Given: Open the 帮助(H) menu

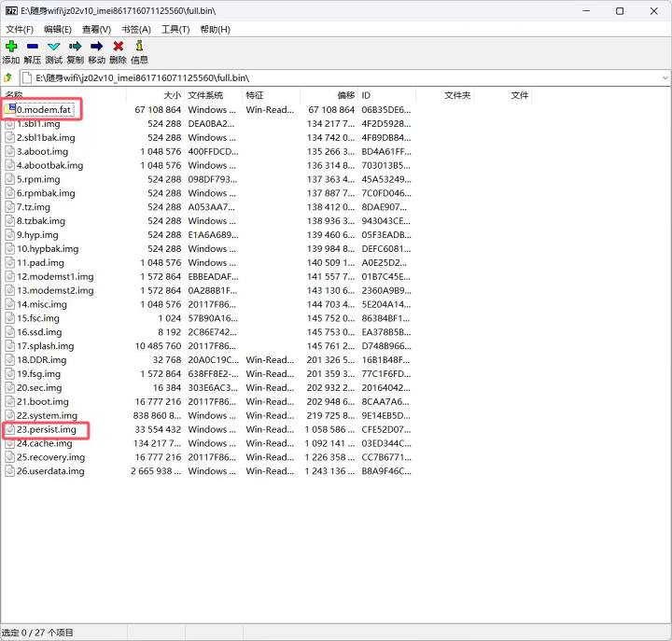Looking at the screenshot, I should coord(216,29).
